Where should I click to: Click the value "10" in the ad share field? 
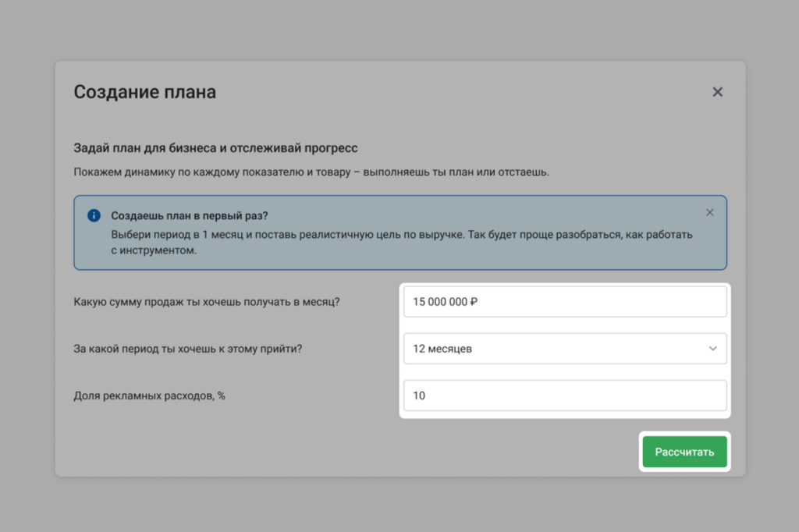pos(419,395)
